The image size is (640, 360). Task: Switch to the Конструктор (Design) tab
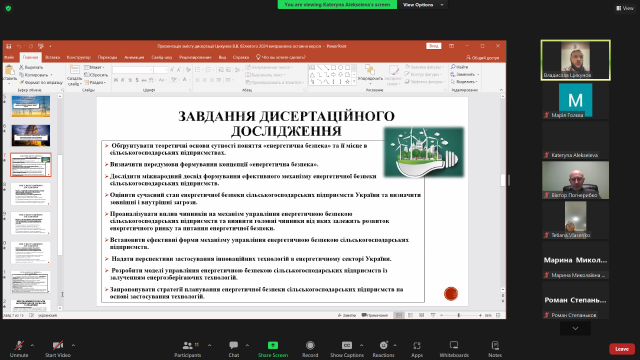(79, 58)
